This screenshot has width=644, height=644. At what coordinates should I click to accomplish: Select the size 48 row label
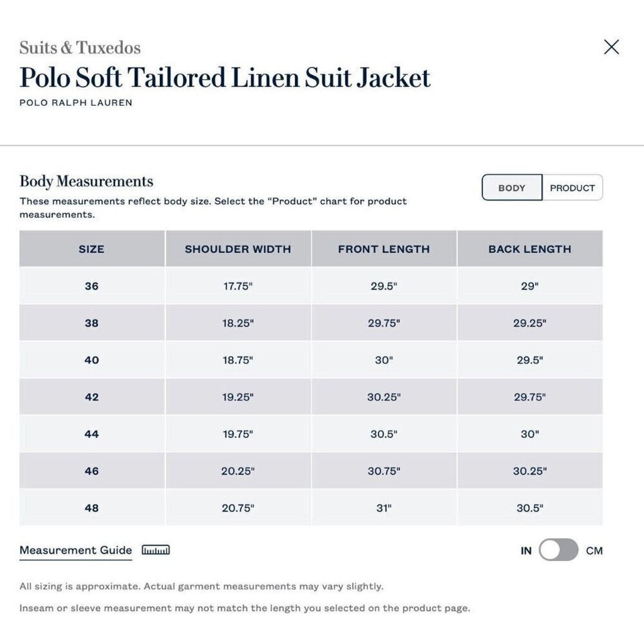pos(92,508)
